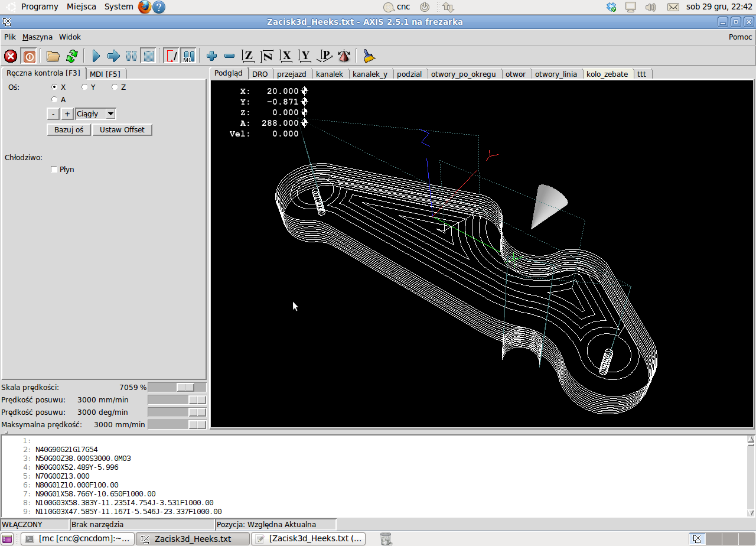Switch to mc terminal taskbar window
The height and width of the screenshot is (546, 756).
[x=78, y=539]
